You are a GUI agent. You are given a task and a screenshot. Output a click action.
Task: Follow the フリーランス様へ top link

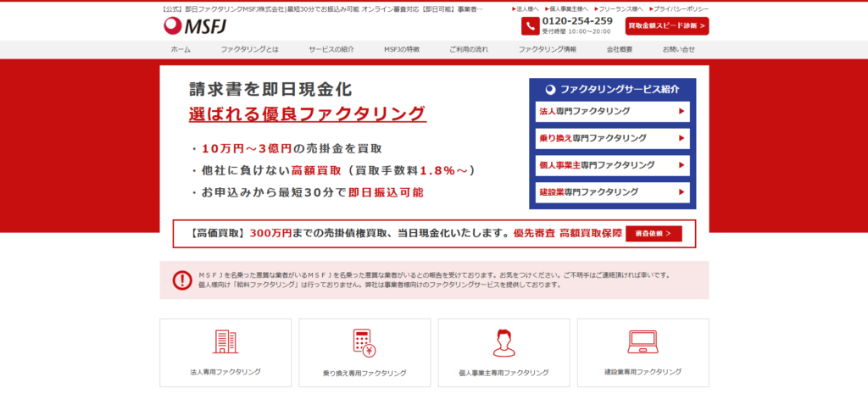pyautogui.click(x=620, y=8)
